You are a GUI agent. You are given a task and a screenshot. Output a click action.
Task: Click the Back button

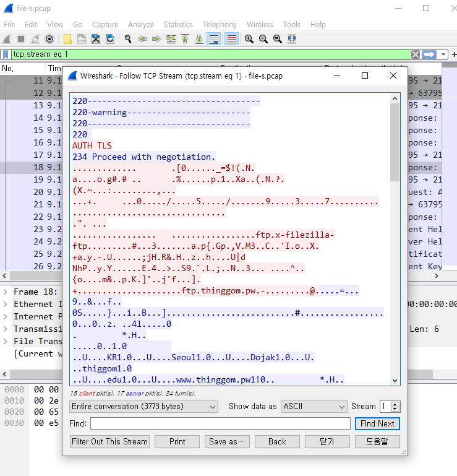277,441
